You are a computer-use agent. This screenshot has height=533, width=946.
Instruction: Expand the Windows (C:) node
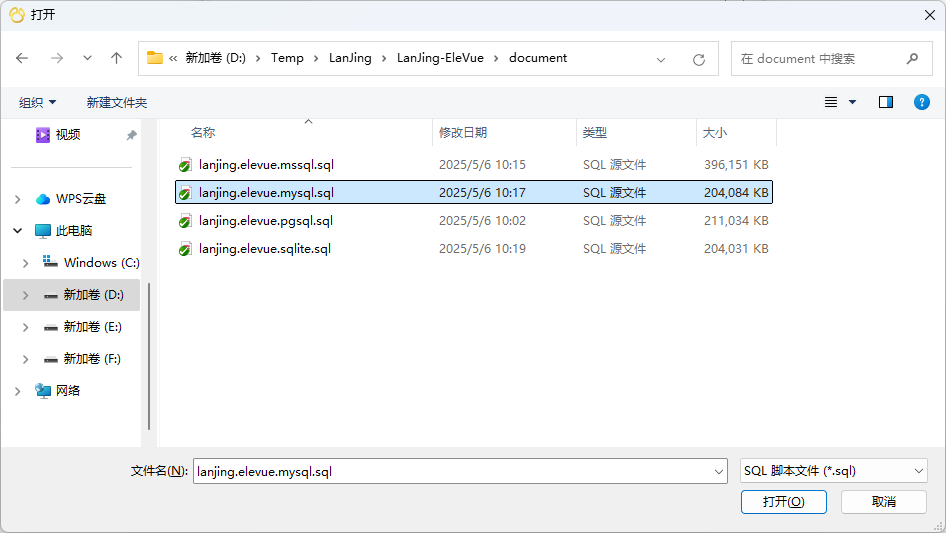tap(25, 263)
